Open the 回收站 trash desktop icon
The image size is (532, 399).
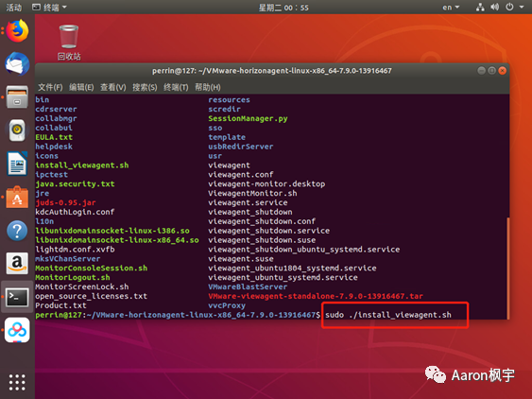(x=69, y=43)
